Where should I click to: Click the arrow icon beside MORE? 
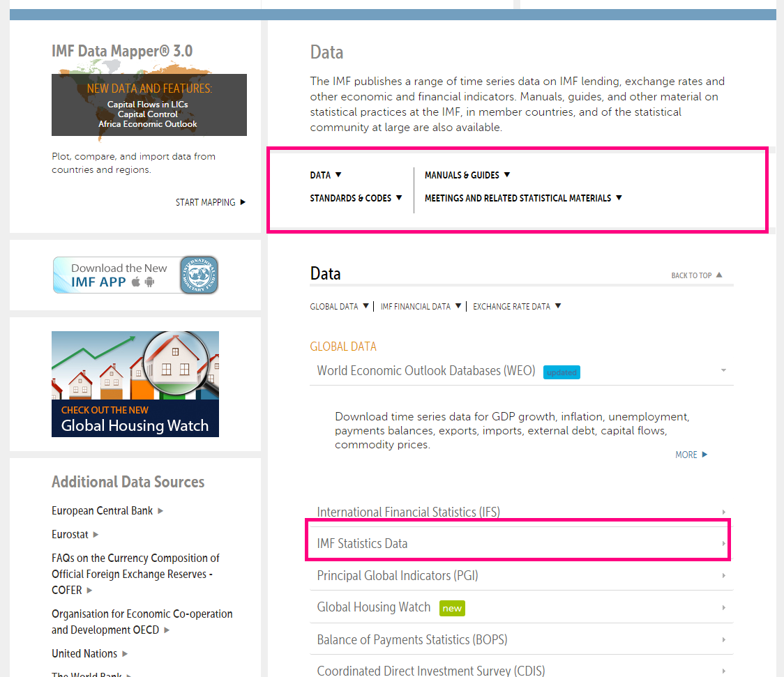pos(704,455)
